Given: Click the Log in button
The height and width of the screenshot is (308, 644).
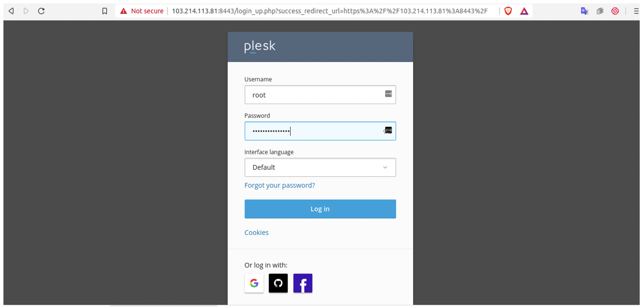Looking at the screenshot, I should 320,209.
